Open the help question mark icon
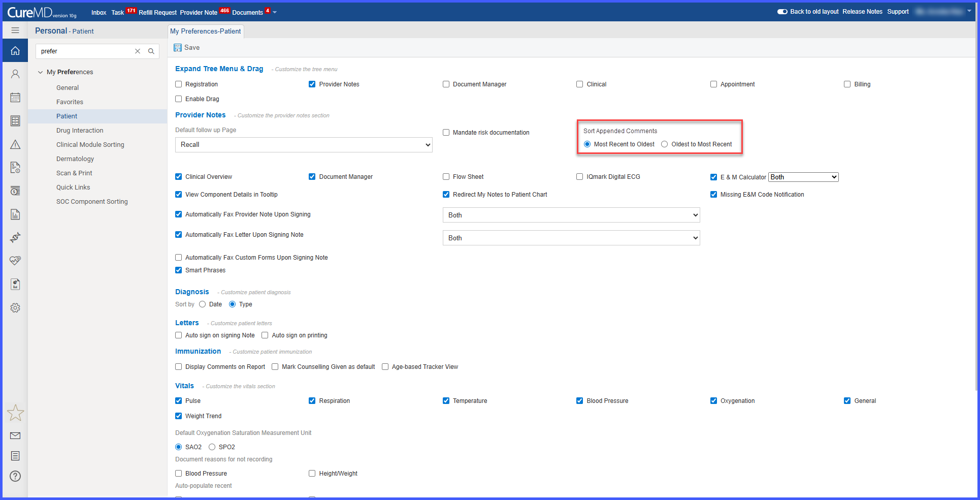Image resolution: width=980 pixels, height=500 pixels. point(15,476)
